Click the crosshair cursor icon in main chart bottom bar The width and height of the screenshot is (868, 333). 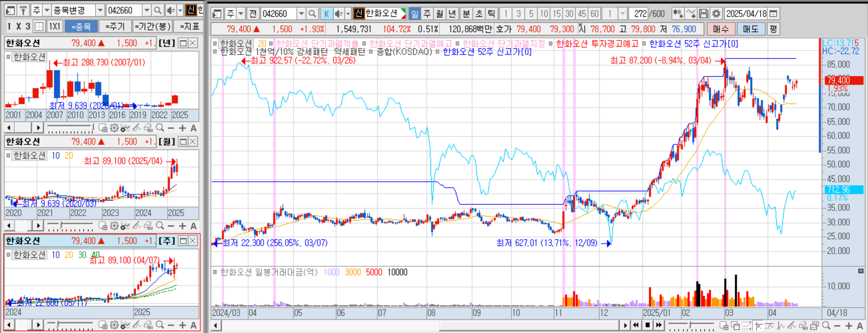point(758,325)
